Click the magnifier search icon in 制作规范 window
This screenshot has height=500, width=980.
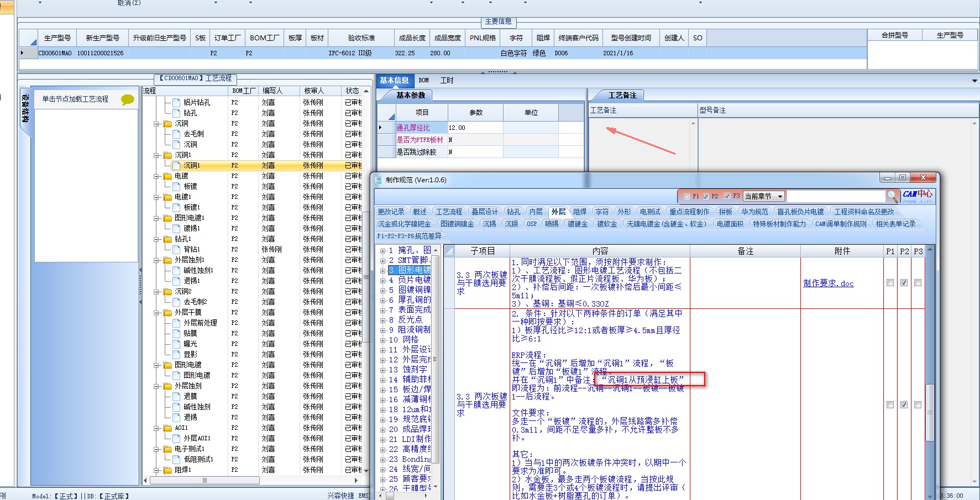tap(892, 196)
